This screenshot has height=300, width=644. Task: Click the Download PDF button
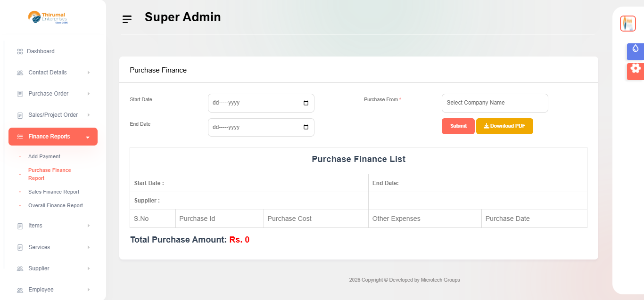(504, 126)
